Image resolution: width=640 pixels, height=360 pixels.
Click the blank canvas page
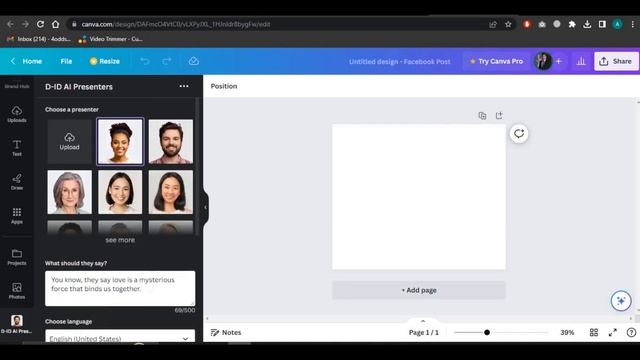coord(419,197)
